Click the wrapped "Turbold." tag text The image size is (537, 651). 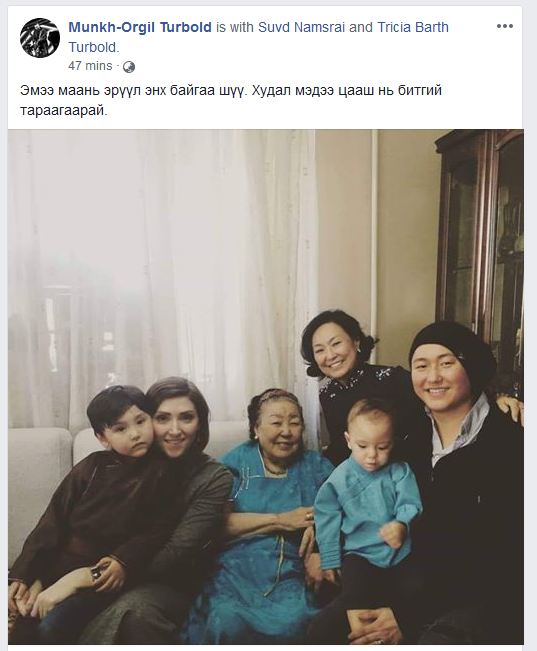[x=94, y=47]
